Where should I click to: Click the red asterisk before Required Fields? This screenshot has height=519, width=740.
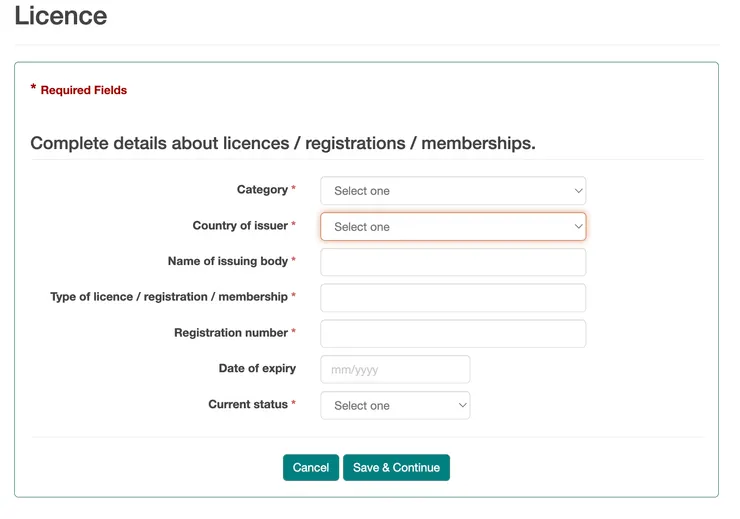[x=33, y=89]
